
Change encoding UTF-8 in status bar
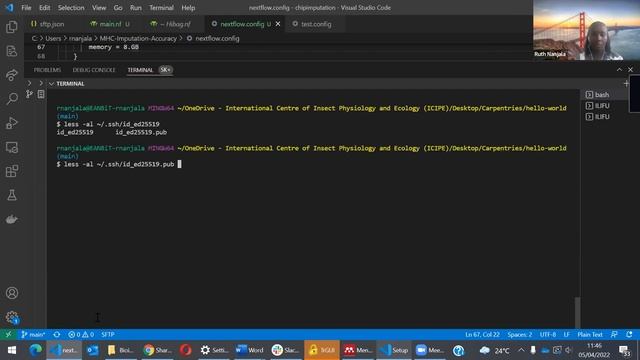548,334
